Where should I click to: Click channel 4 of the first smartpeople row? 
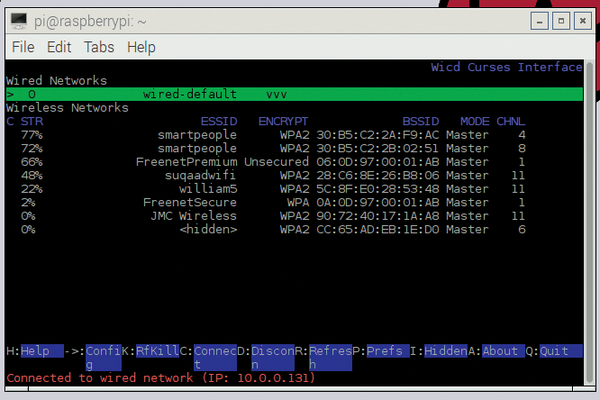coord(522,135)
